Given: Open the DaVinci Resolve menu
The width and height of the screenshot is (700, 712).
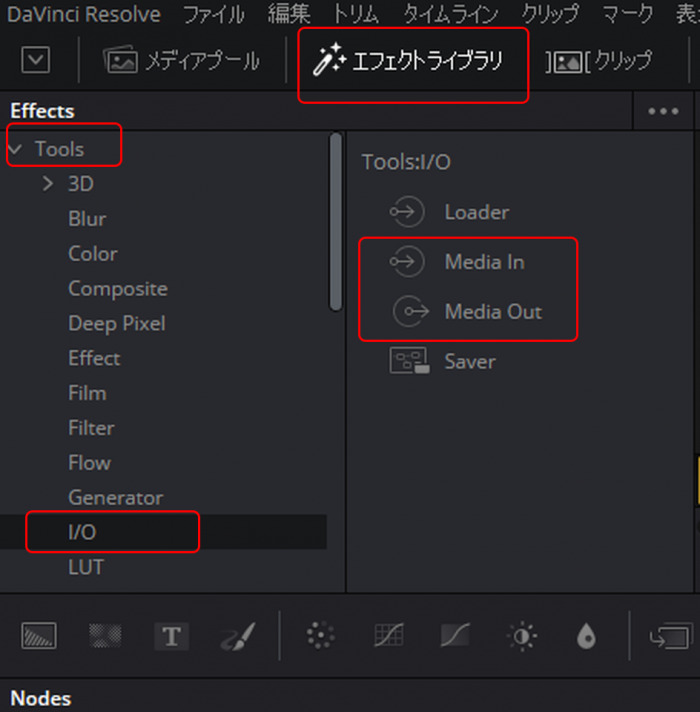Looking at the screenshot, I should click(84, 14).
